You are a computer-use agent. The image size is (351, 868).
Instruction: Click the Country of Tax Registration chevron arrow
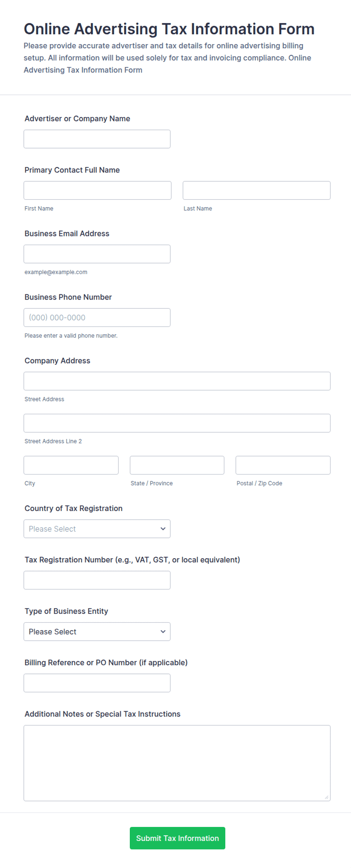click(x=163, y=529)
